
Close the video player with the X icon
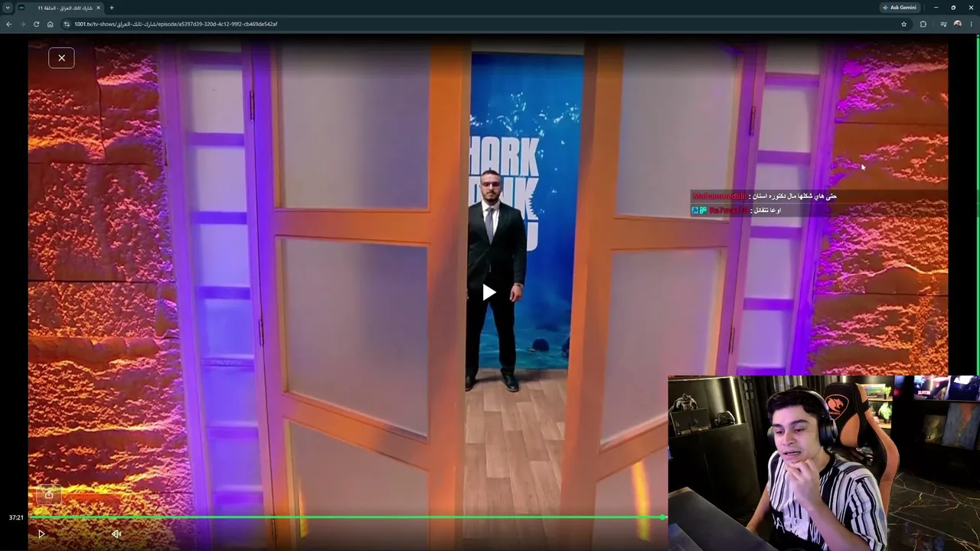click(61, 58)
